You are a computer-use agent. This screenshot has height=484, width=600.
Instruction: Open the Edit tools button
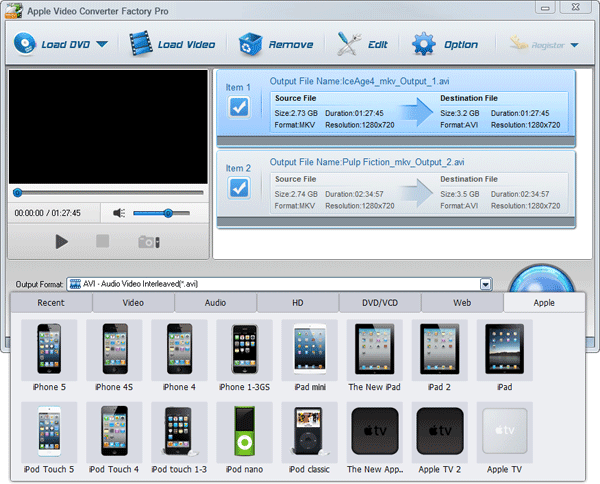point(362,44)
